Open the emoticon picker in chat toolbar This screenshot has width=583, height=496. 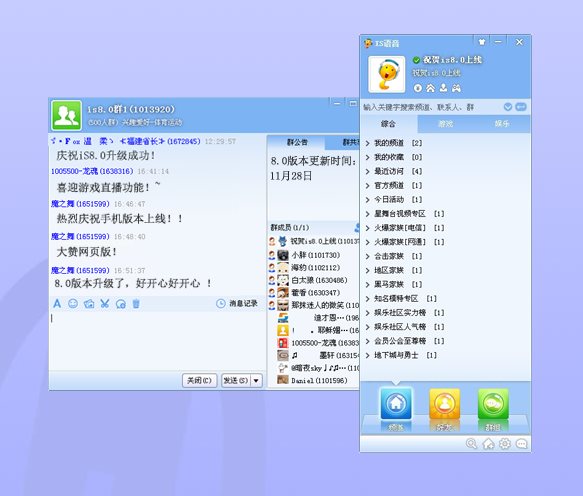(x=73, y=304)
